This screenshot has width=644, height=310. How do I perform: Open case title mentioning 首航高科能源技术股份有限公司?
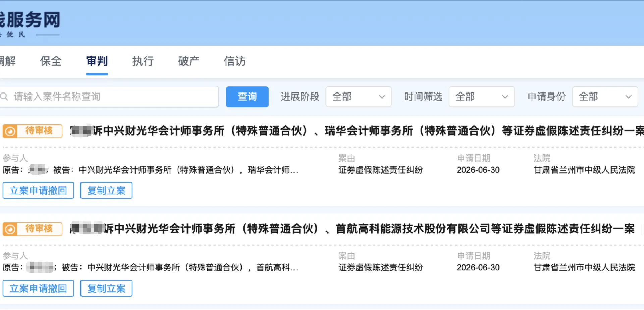coord(352,229)
